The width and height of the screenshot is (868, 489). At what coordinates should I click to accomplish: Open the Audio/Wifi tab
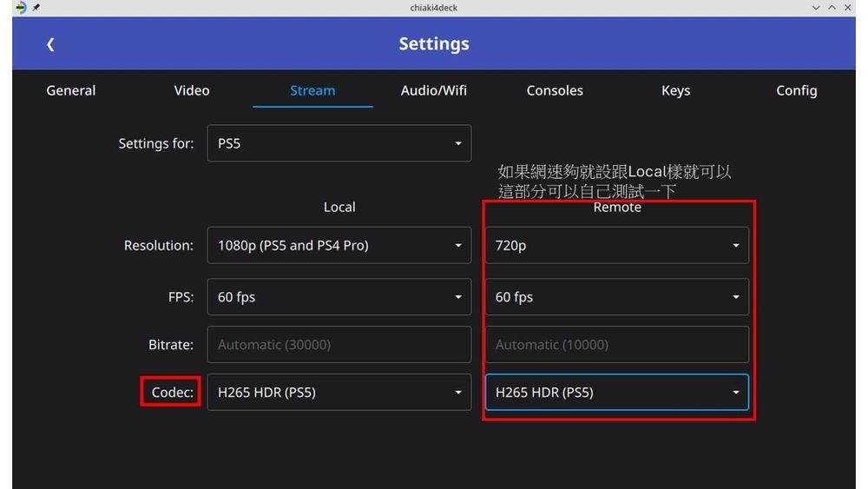click(x=434, y=90)
